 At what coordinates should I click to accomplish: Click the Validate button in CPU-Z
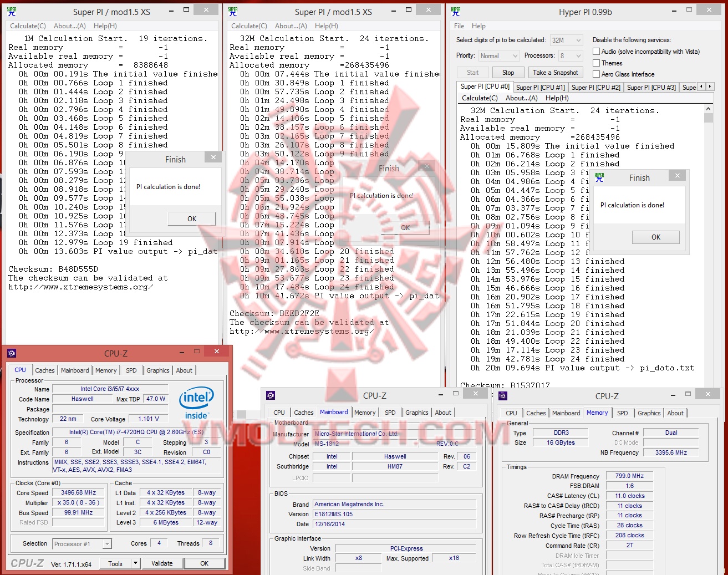click(162, 563)
